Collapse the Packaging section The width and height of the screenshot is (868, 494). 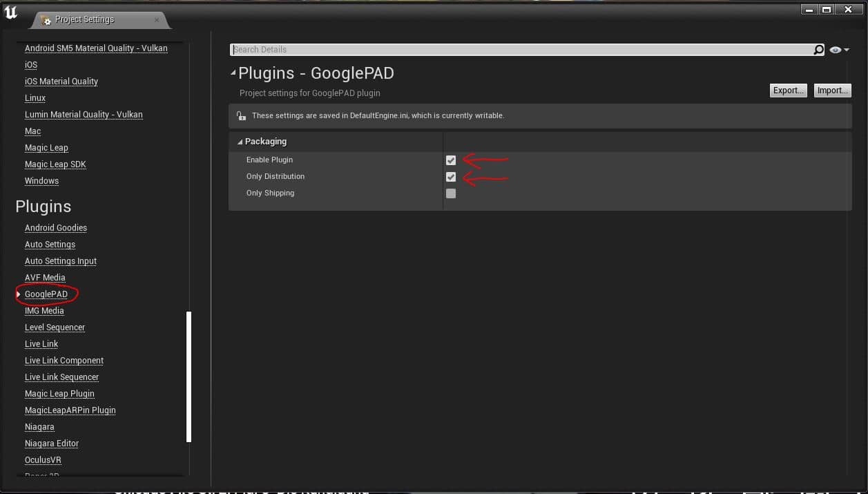point(240,142)
